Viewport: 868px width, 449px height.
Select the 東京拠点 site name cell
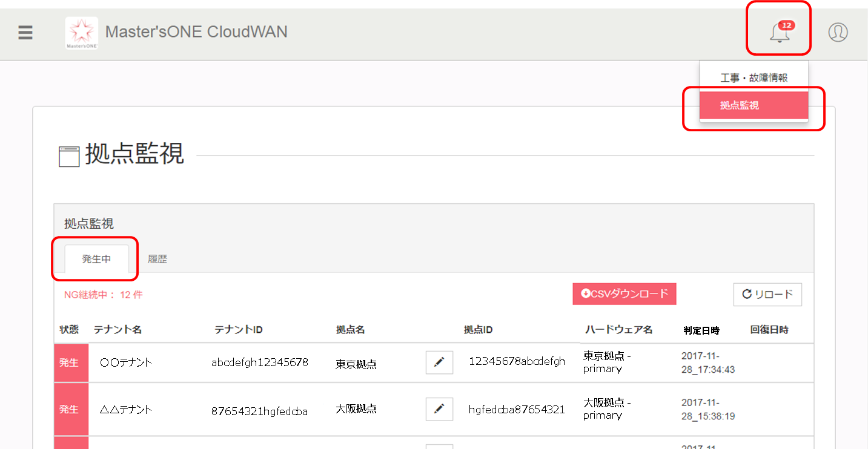356,364
